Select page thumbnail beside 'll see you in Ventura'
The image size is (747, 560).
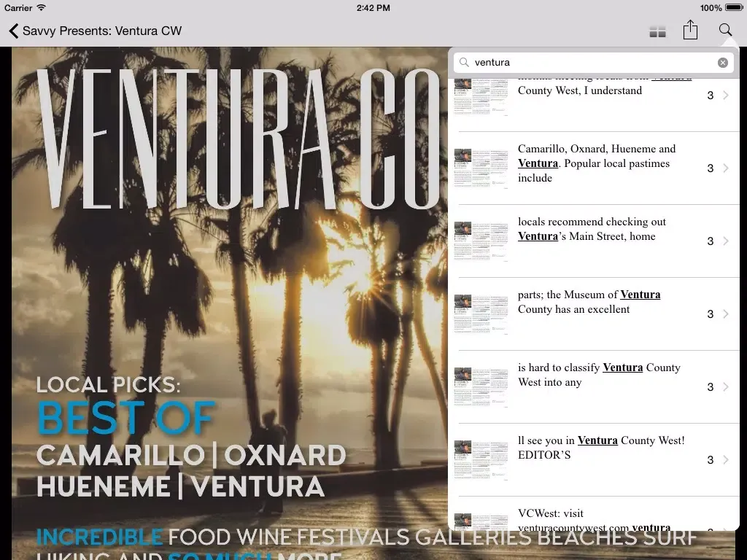(481, 459)
